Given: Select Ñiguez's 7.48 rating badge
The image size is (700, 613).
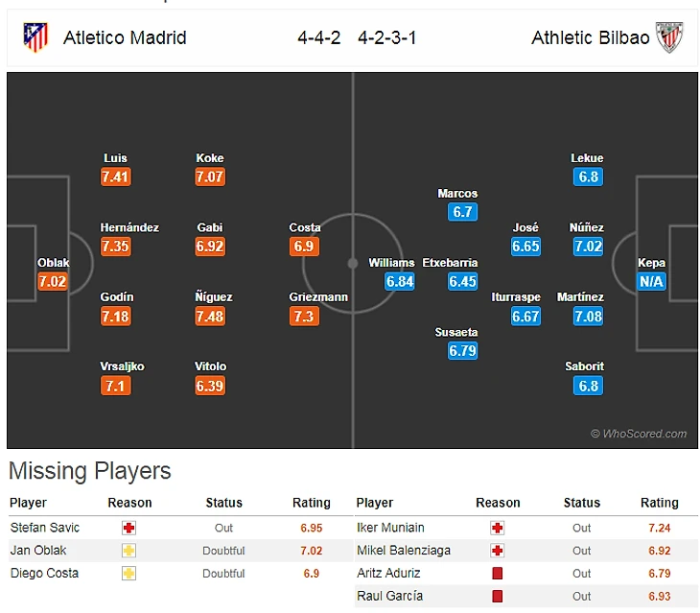Looking at the screenshot, I should pos(210,317).
